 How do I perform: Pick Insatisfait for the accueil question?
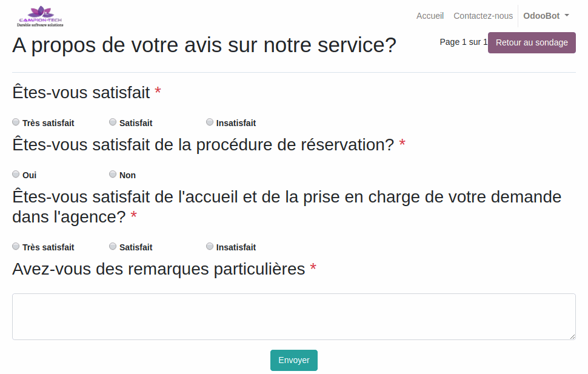210,246
